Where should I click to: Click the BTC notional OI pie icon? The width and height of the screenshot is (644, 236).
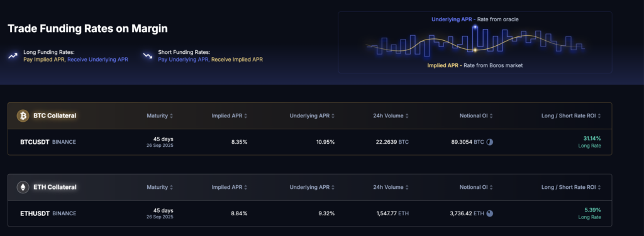click(489, 142)
